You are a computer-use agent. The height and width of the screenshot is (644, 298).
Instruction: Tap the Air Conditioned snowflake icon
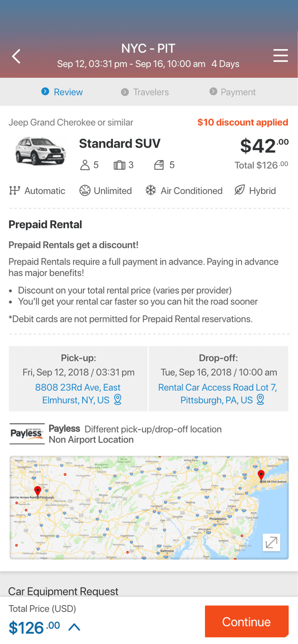coord(151,190)
